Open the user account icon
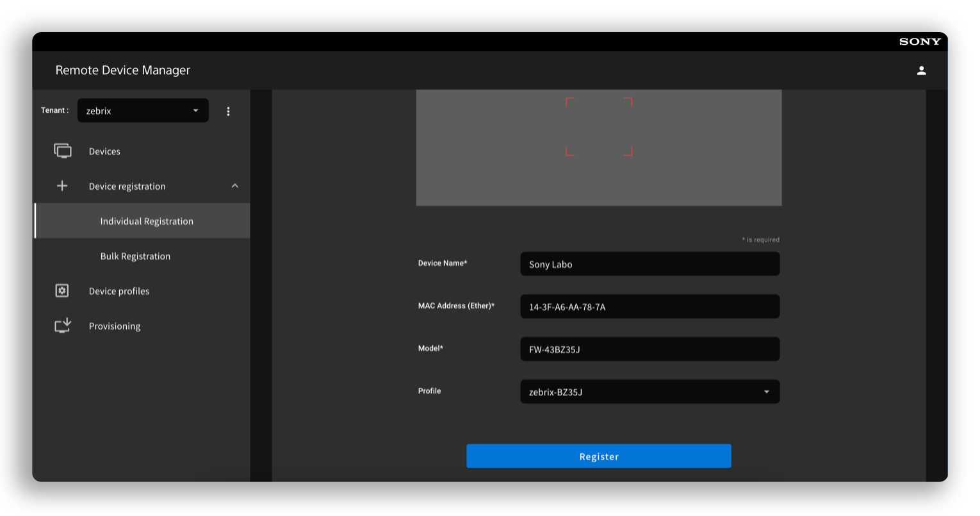 pos(921,71)
